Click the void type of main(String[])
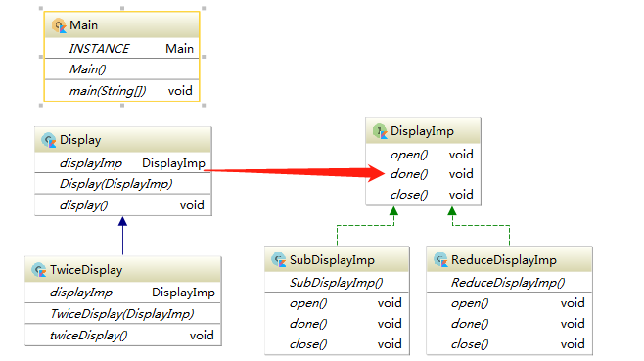The image size is (644, 361). coord(180,90)
